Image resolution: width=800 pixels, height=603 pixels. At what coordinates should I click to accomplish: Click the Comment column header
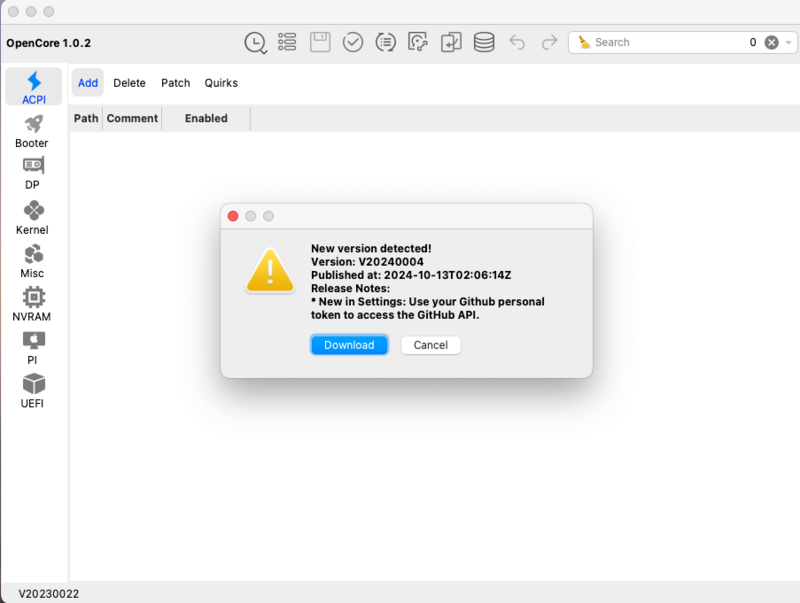pyautogui.click(x=132, y=118)
